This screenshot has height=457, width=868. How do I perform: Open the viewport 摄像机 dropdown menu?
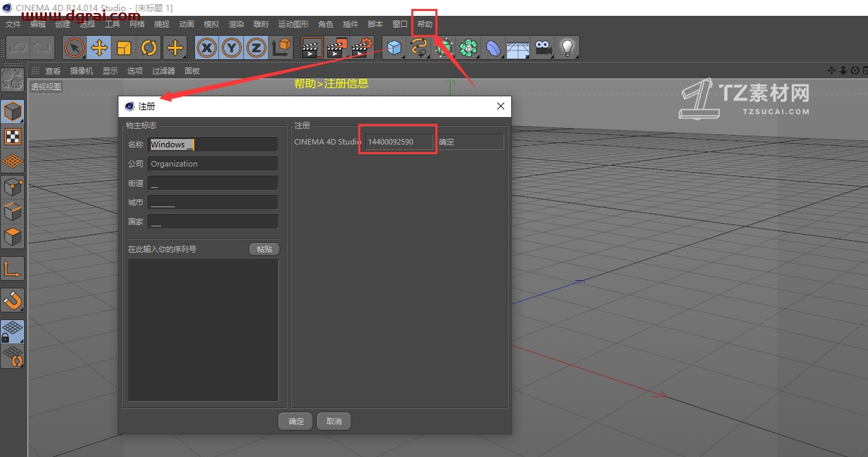click(81, 71)
